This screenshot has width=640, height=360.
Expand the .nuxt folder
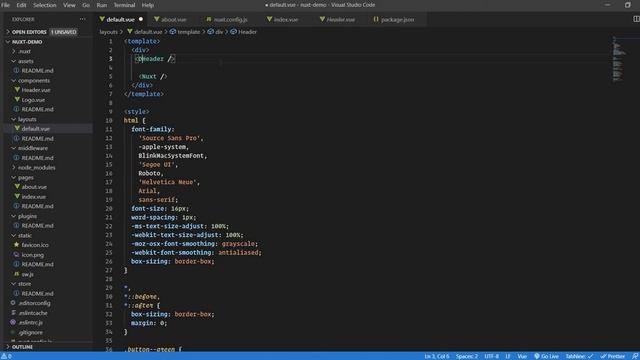click(x=24, y=51)
